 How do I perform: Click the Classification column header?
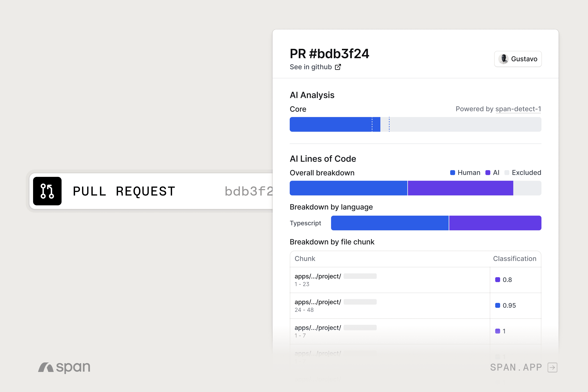pyautogui.click(x=514, y=259)
